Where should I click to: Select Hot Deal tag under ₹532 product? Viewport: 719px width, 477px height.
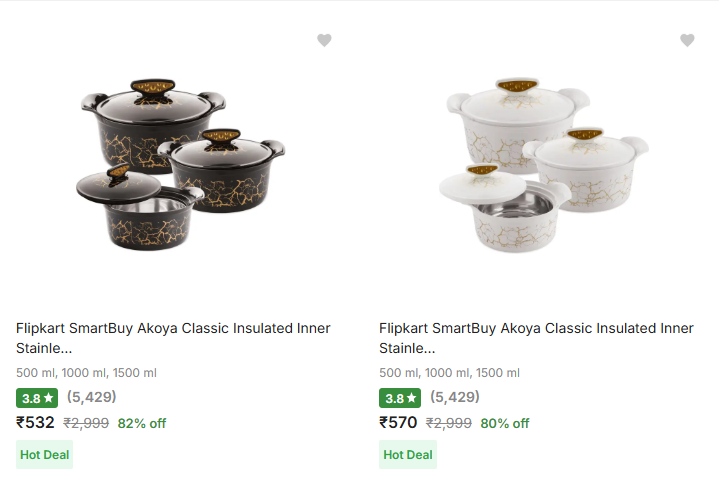point(45,454)
